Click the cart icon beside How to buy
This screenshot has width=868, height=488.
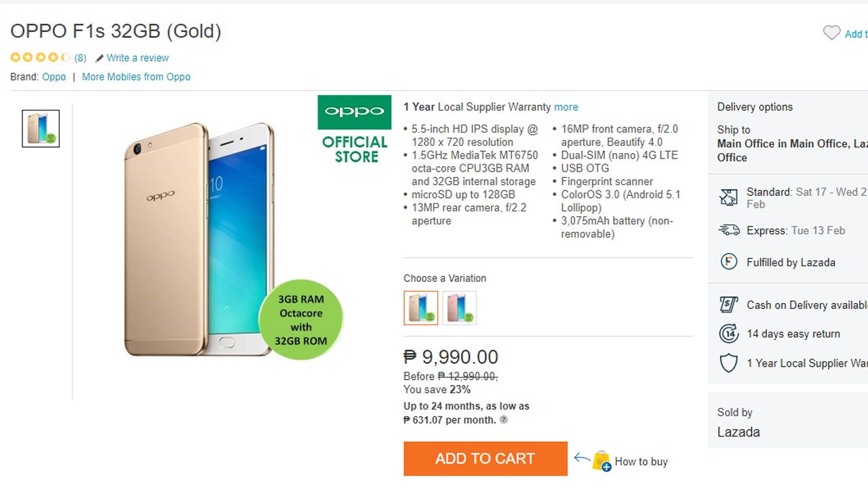click(601, 459)
